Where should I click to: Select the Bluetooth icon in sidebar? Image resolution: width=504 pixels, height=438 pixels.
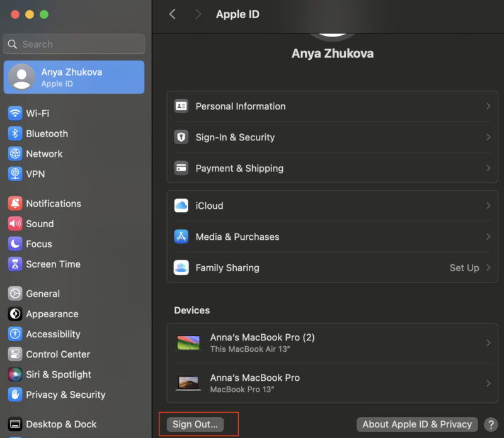point(15,133)
